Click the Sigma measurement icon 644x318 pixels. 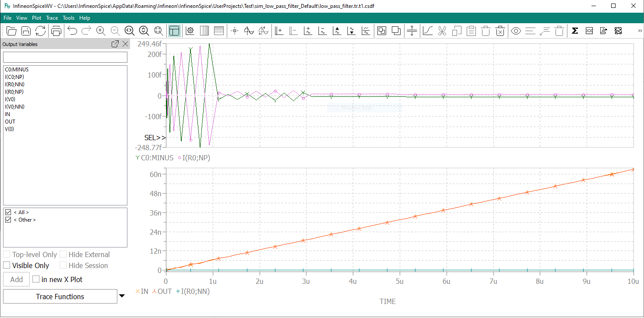pos(575,31)
